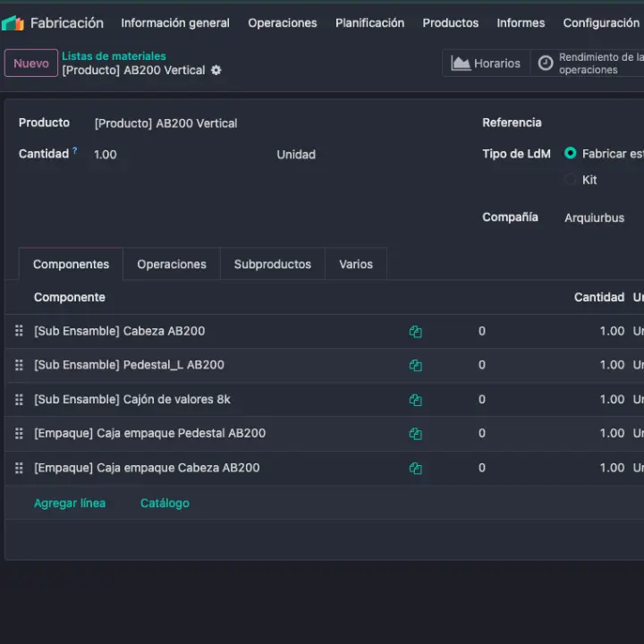Click the Fabricación app logo icon
Viewport: 644px width, 644px height.
[x=13, y=23]
